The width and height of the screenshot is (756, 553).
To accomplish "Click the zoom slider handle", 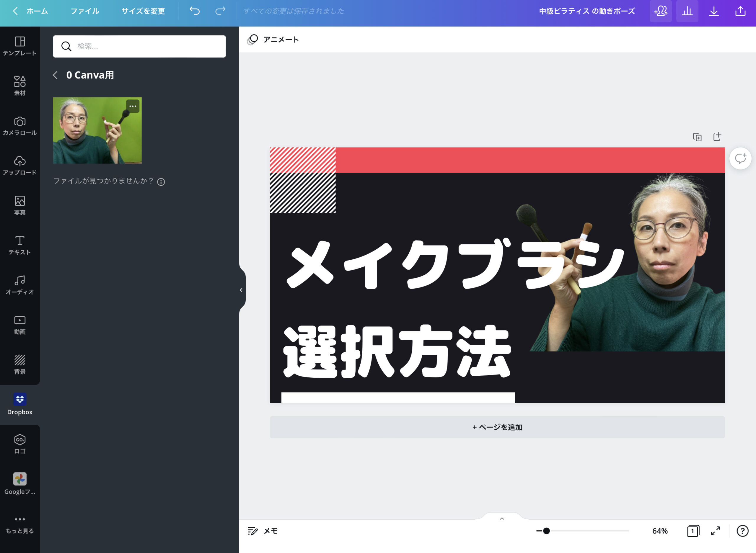I will [x=546, y=531].
